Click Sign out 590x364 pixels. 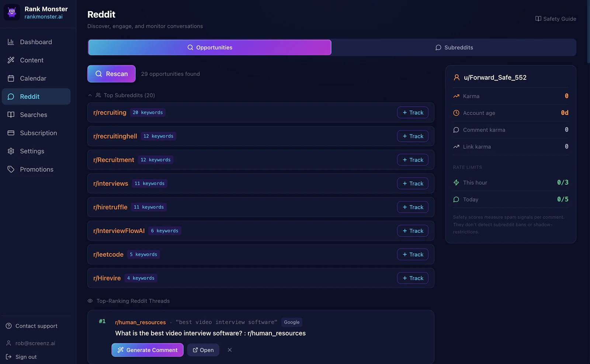click(x=21, y=357)
